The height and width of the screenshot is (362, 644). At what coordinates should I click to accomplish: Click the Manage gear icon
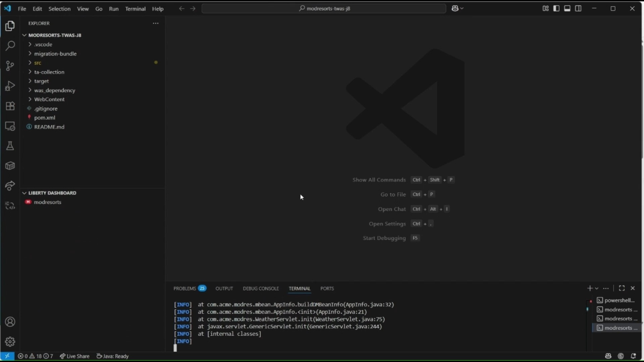(x=10, y=342)
